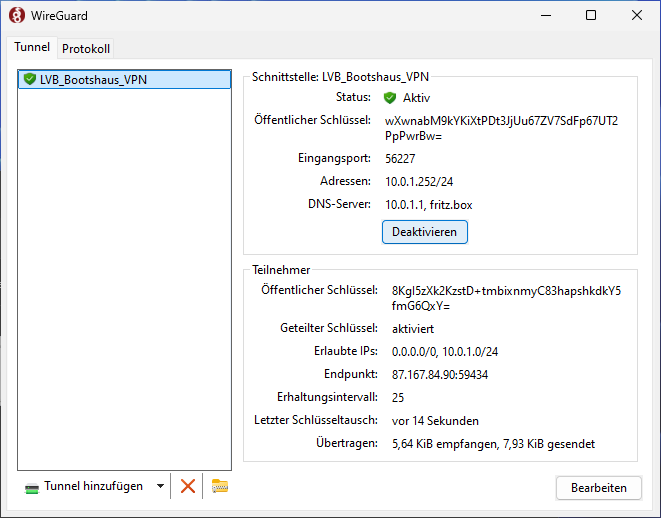This screenshot has width=661, height=518.
Task: Maximize the WireGuard window
Action: click(591, 16)
